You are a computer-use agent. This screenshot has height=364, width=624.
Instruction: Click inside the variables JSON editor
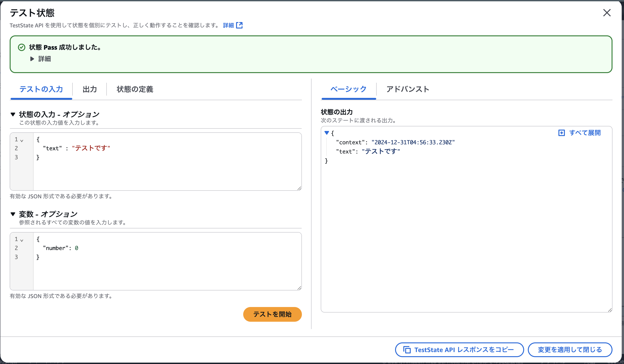coord(149,260)
